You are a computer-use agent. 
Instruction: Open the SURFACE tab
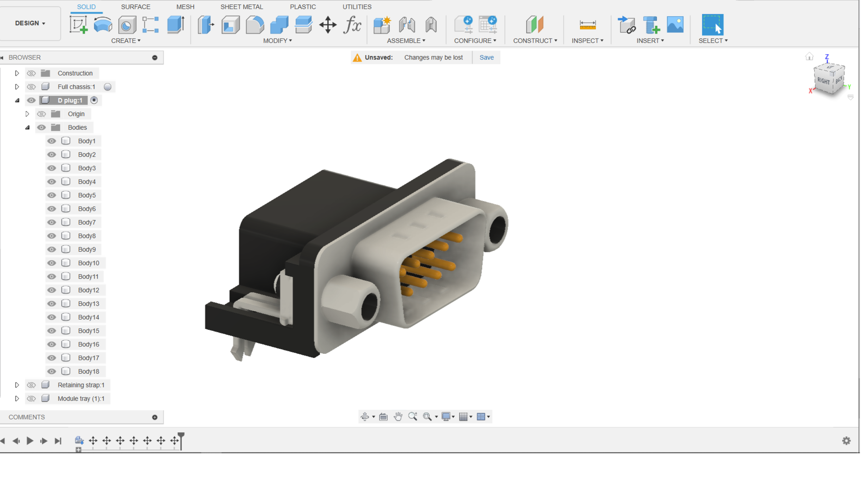coord(135,7)
